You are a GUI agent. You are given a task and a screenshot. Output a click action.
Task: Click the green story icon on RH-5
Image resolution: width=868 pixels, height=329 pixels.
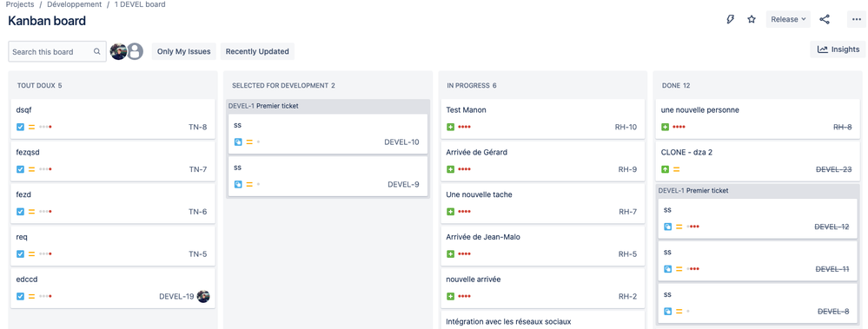(451, 253)
